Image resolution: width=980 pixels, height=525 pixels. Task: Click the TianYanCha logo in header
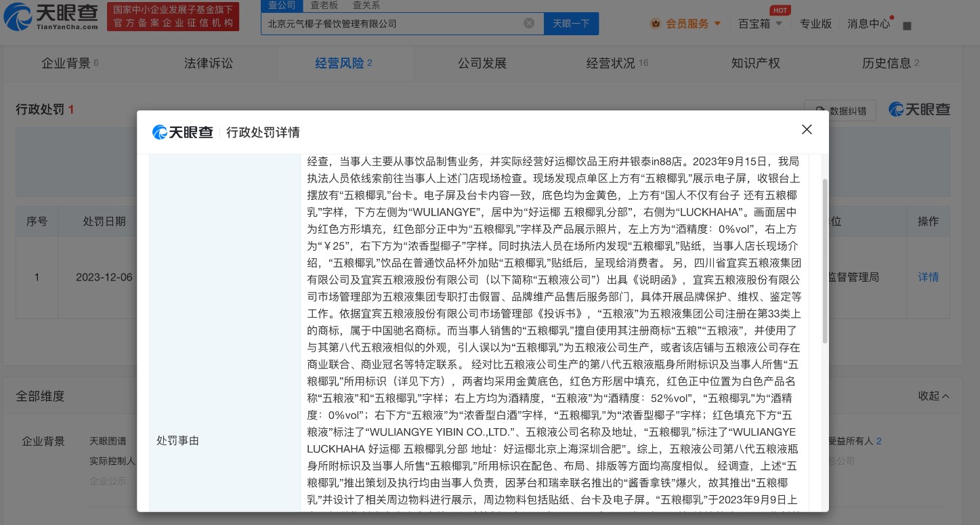point(51,17)
